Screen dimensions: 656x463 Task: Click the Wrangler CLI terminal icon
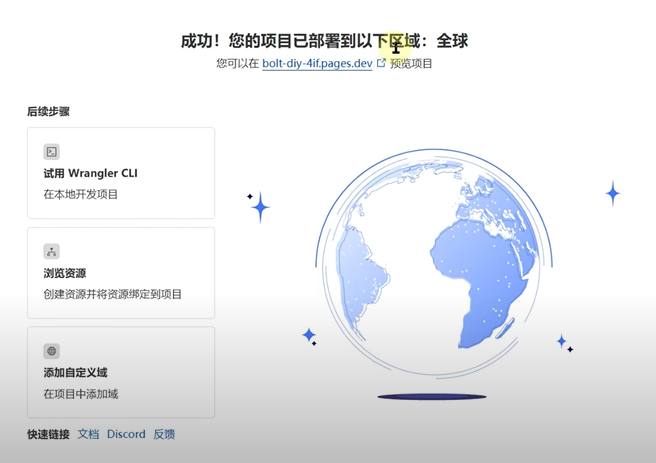pyautogui.click(x=51, y=152)
